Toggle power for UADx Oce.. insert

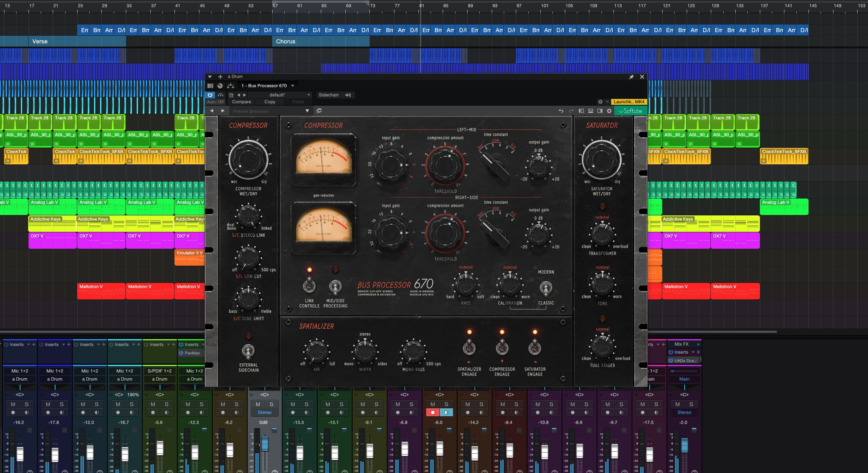click(x=671, y=360)
